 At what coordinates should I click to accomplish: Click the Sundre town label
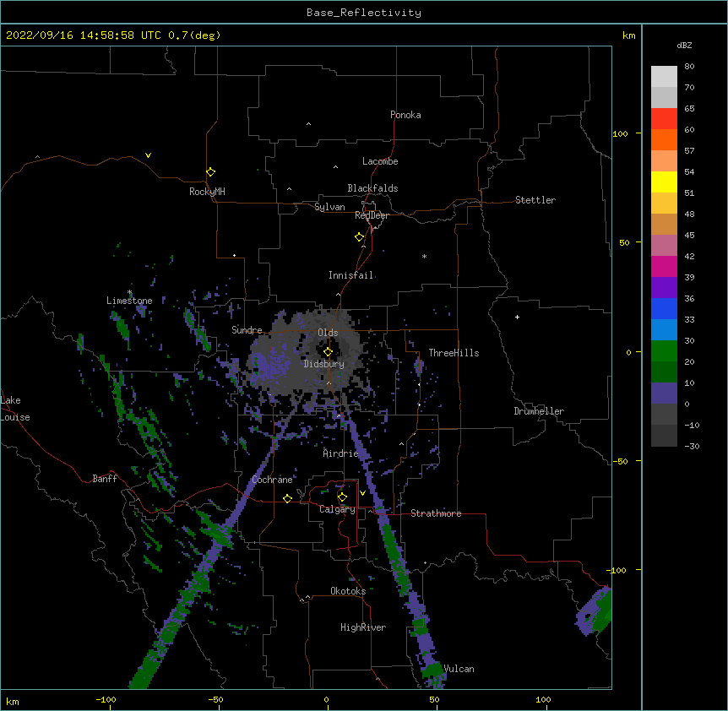tap(247, 330)
